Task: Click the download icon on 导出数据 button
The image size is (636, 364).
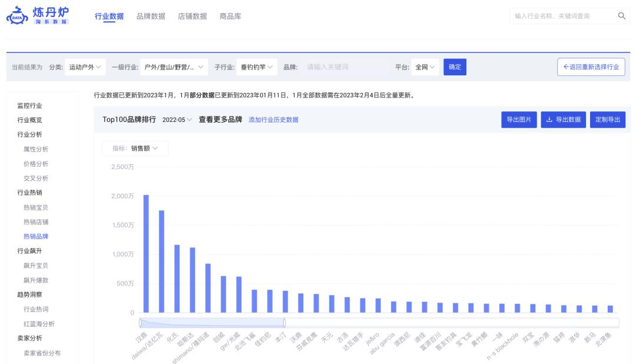Action: [x=548, y=120]
